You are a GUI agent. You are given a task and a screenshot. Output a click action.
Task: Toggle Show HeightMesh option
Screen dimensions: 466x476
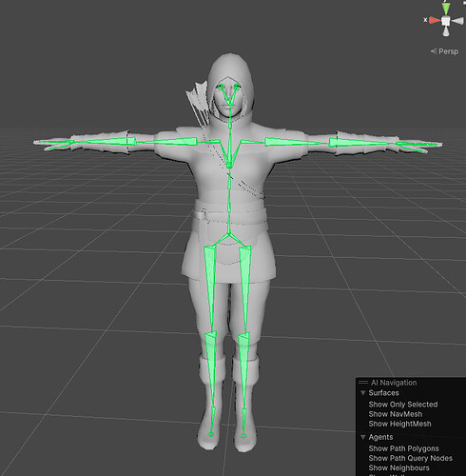click(x=399, y=424)
